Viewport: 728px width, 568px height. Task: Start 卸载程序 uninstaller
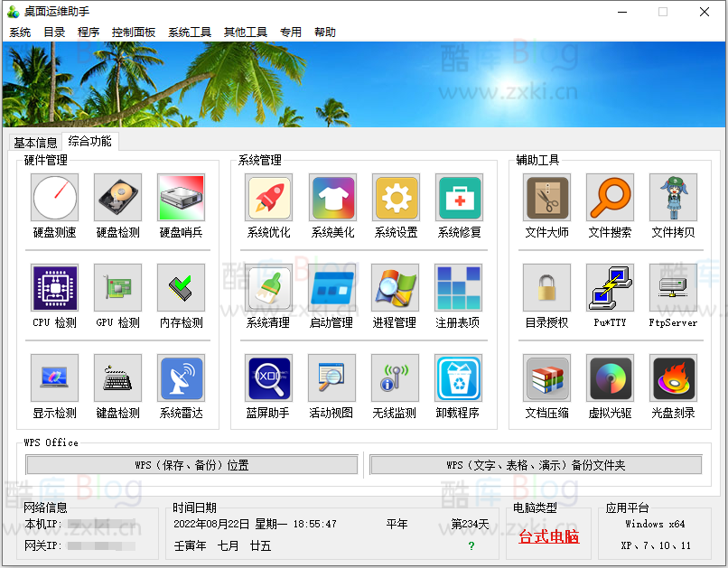click(x=459, y=385)
